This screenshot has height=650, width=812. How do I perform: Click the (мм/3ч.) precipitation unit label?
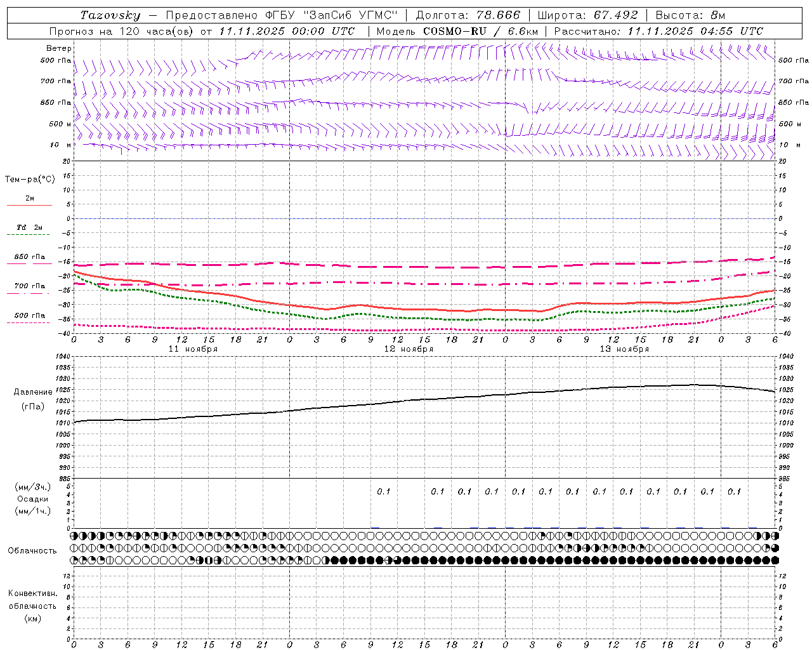click(32, 487)
